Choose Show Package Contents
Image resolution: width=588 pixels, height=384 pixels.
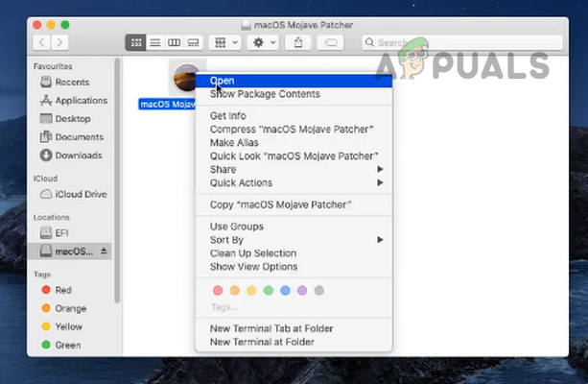point(294,94)
